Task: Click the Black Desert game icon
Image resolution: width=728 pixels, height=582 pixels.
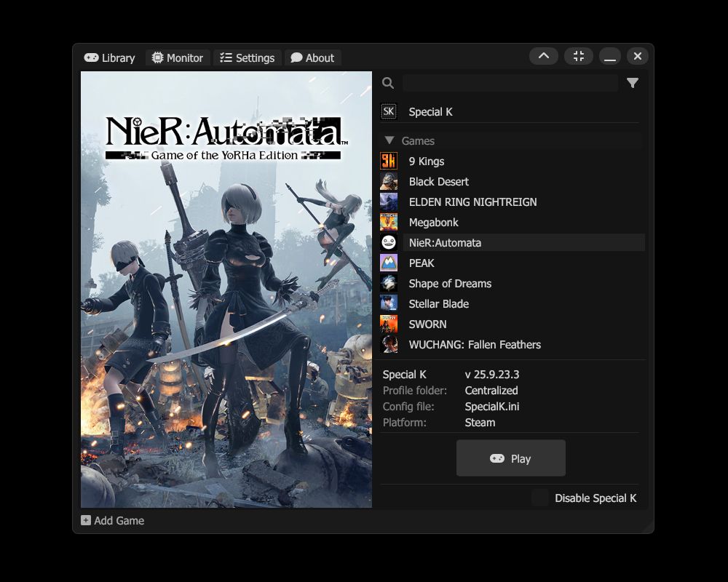Action: pyautogui.click(x=389, y=181)
